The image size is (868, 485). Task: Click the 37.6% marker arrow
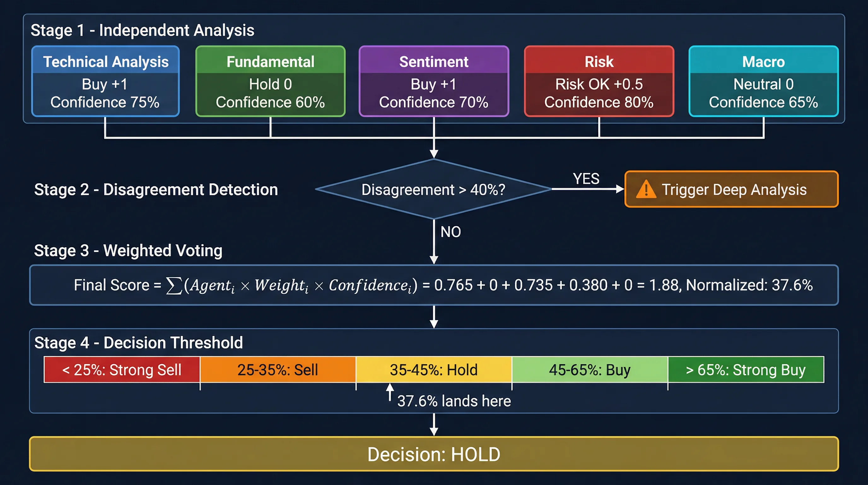[x=390, y=392]
